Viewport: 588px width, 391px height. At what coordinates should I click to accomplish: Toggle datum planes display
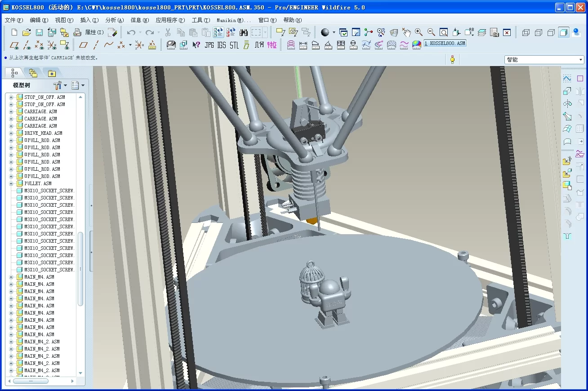tap(14, 45)
